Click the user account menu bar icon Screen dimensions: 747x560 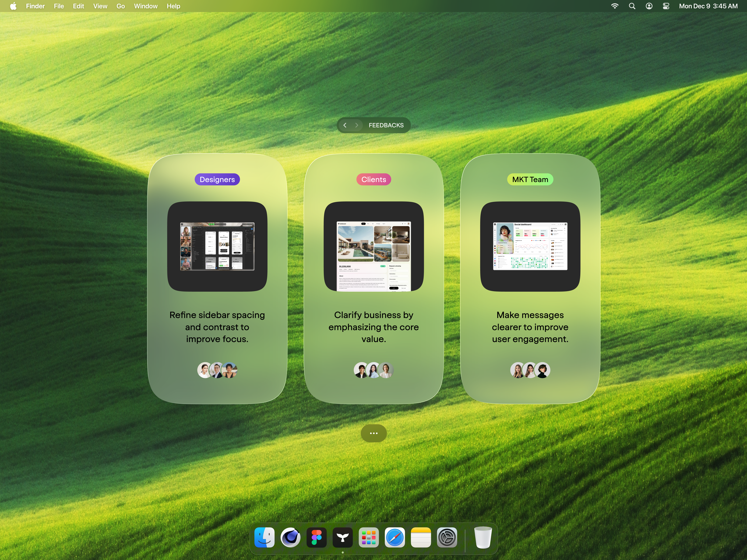[649, 6]
